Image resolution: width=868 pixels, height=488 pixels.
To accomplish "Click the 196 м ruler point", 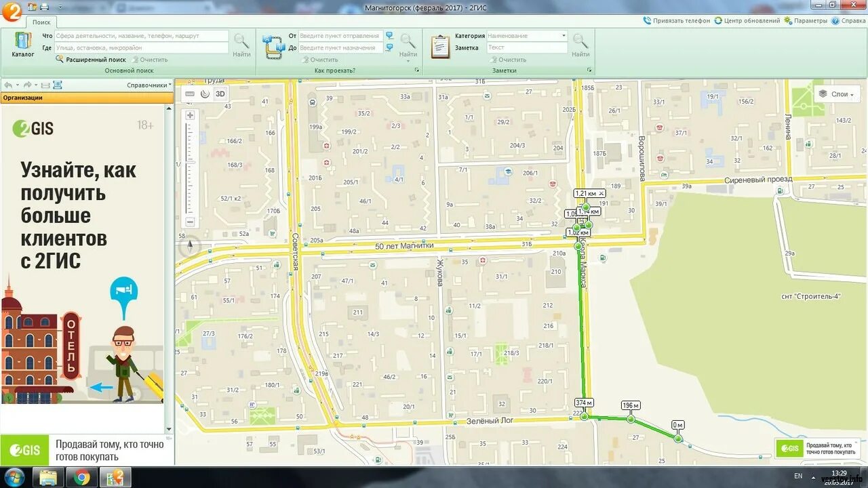I will coord(631,419).
